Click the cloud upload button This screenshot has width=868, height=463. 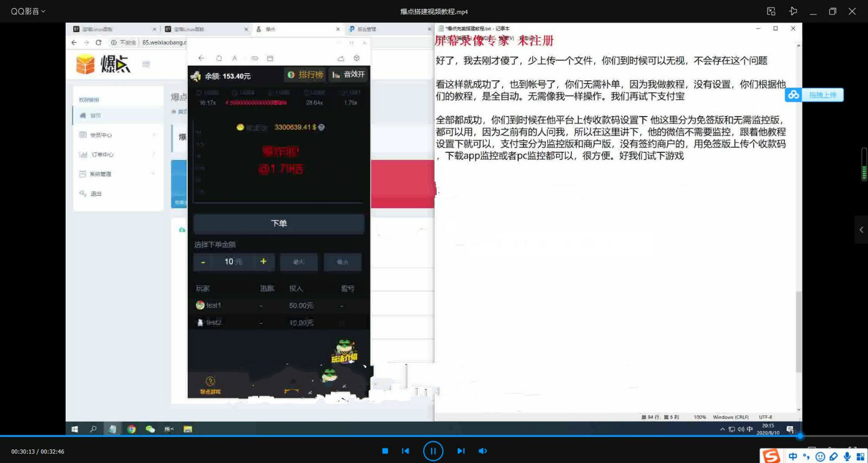click(x=814, y=95)
